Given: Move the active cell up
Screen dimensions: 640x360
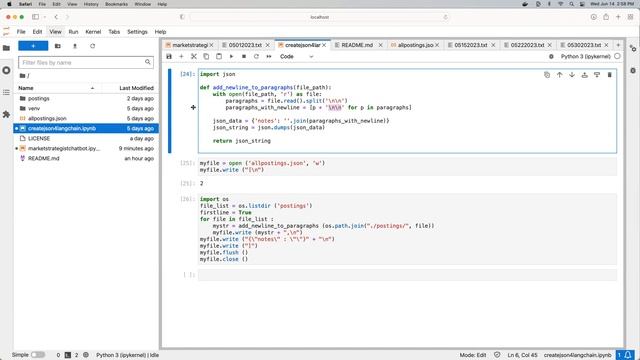Looking at the screenshot, I should (x=560, y=75).
